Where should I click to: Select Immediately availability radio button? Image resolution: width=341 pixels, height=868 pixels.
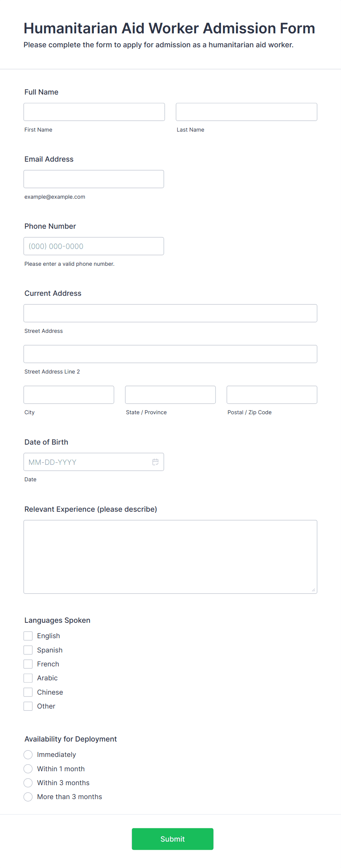click(x=28, y=754)
